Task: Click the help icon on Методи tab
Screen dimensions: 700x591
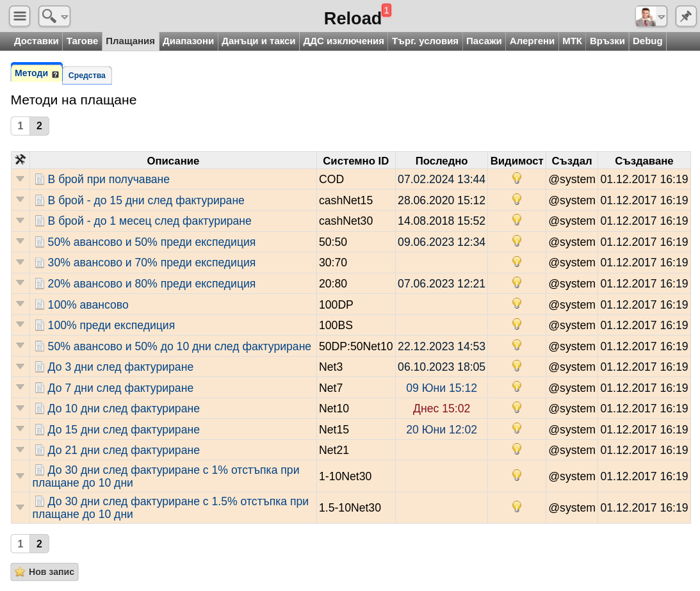Action: tap(55, 75)
